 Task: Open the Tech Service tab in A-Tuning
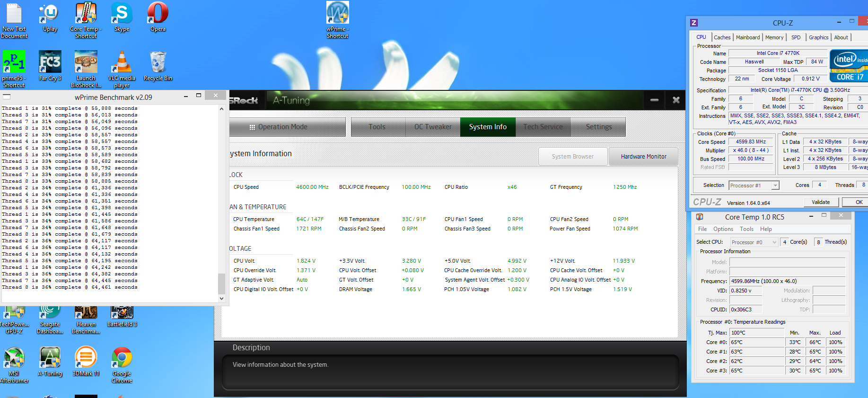[543, 127]
